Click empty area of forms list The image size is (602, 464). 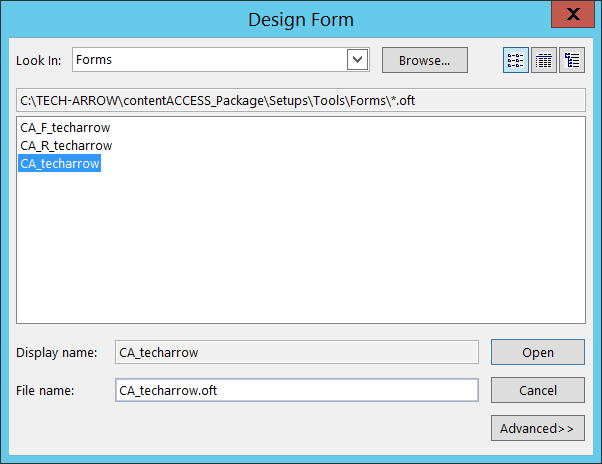point(300,250)
